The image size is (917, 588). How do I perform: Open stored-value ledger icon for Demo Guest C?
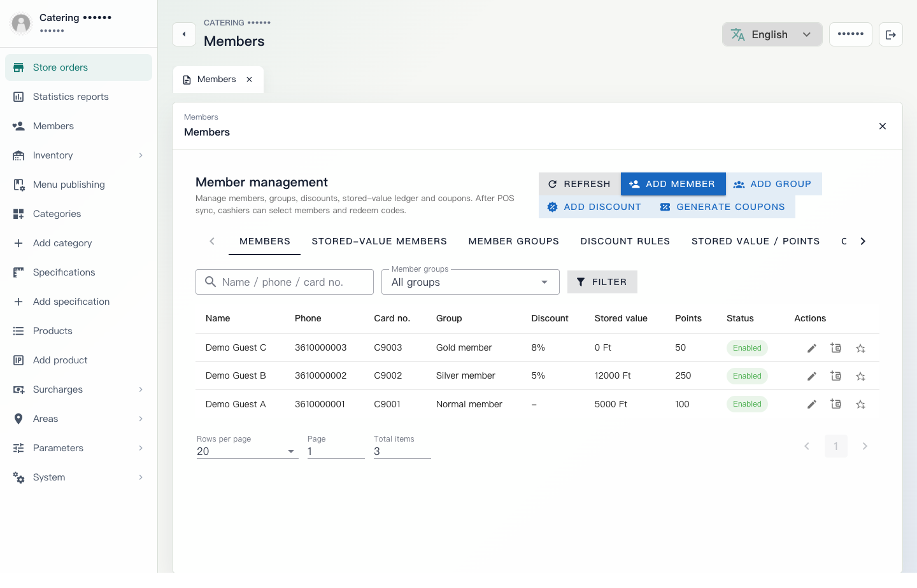point(836,348)
